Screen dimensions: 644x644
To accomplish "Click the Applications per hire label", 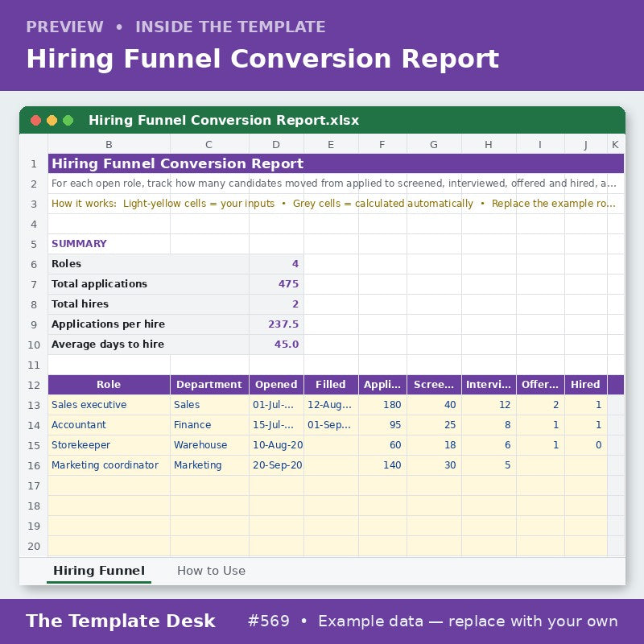I will [148, 324].
